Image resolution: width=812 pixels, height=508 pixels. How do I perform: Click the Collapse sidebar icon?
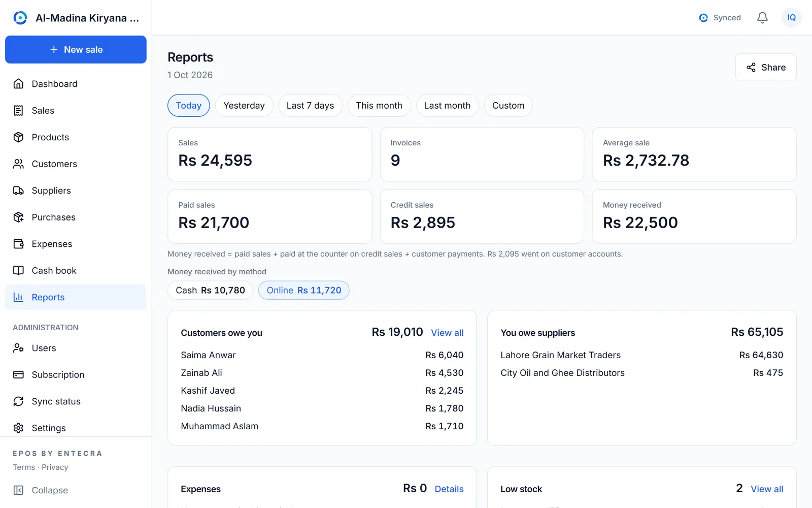coord(18,490)
